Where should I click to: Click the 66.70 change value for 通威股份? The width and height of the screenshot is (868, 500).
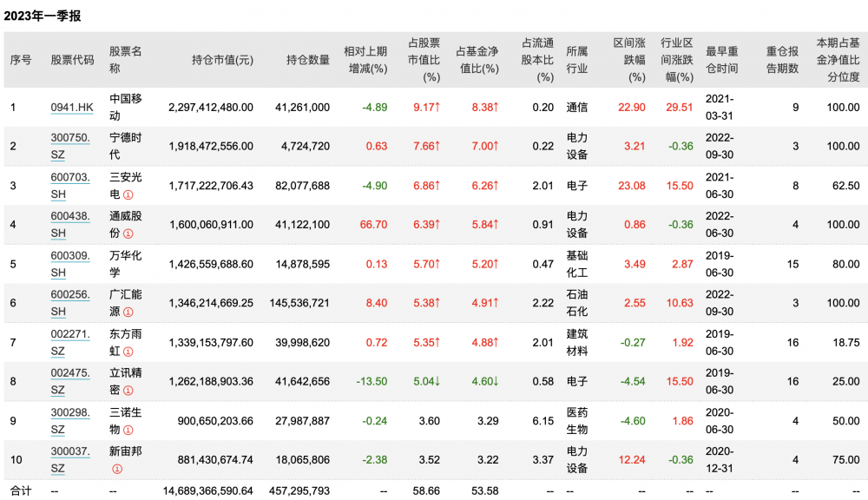click(373, 224)
